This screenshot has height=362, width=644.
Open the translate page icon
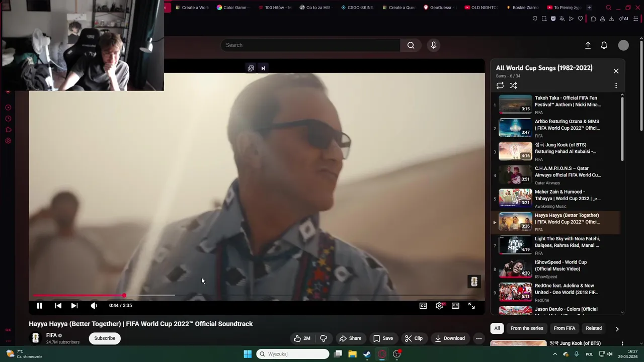[x=562, y=19]
